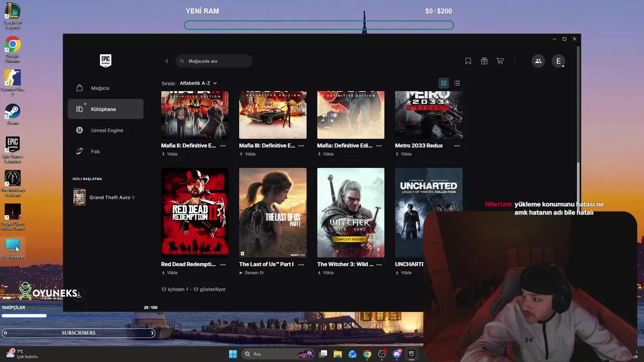The height and width of the screenshot is (362, 644).
Task: Click Yükle under Metro 2033 Redux
Action: point(404,154)
